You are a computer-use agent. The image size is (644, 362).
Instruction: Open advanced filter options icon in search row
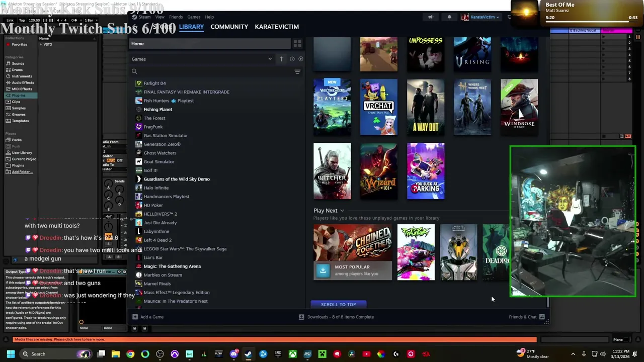(x=297, y=72)
